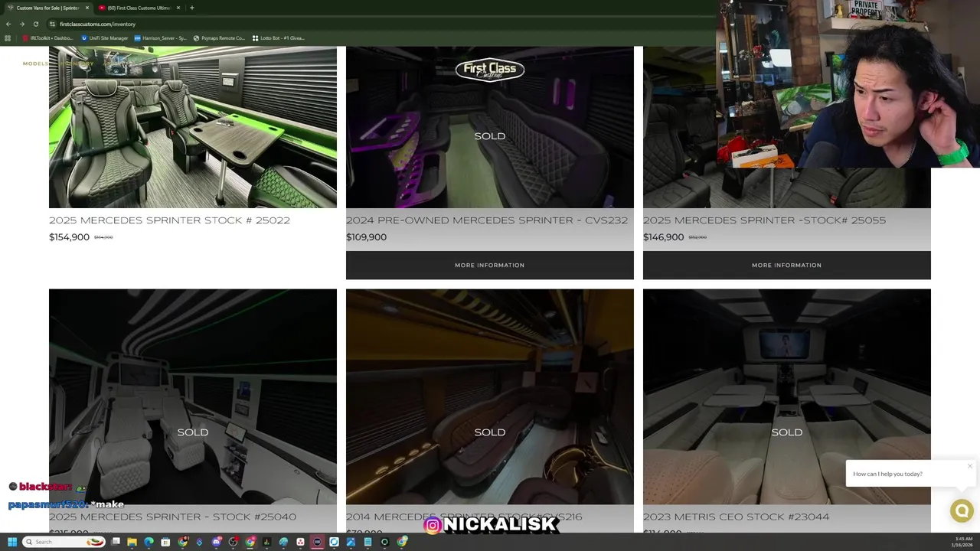The image size is (980, 551).
Task: Open the Lotto Bot bookmark
Action: click(x=279, y=37)
